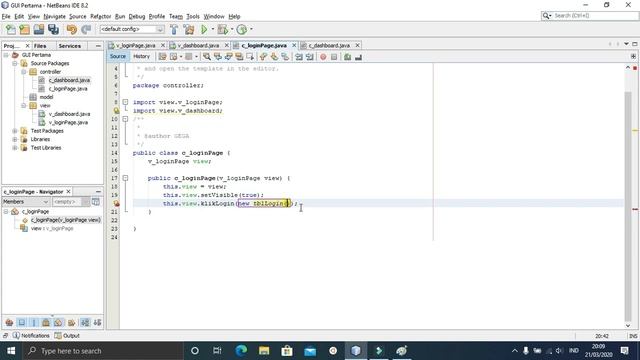This screenshot has width=640, height=360.
Task: Toggle Fully Qualified Names in Navigator
Action: pos(71,322)
